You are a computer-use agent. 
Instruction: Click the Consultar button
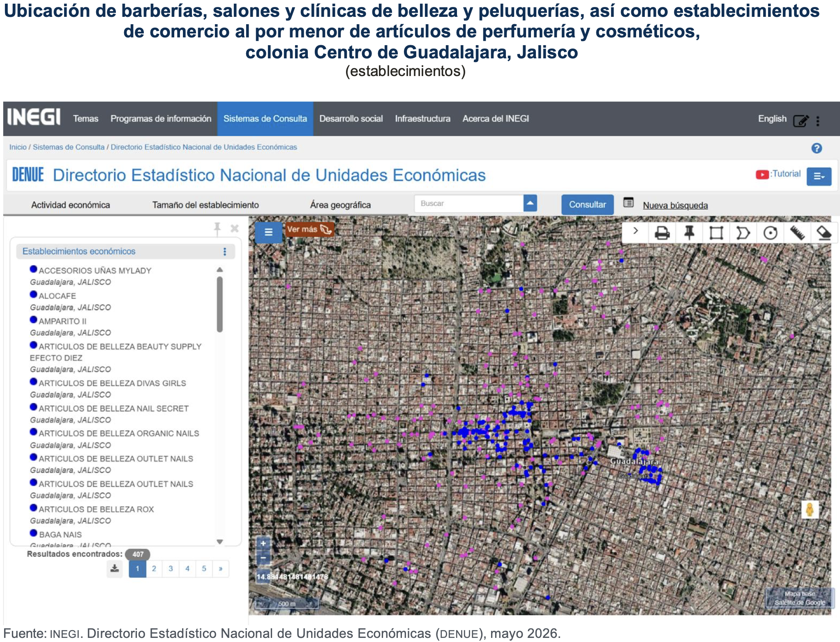tap(587, 205)
